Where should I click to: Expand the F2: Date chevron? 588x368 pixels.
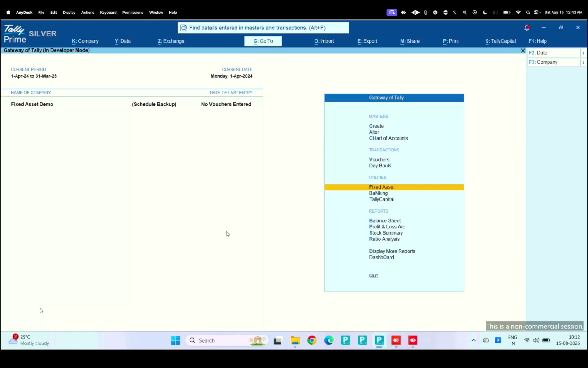pos(583,53)
